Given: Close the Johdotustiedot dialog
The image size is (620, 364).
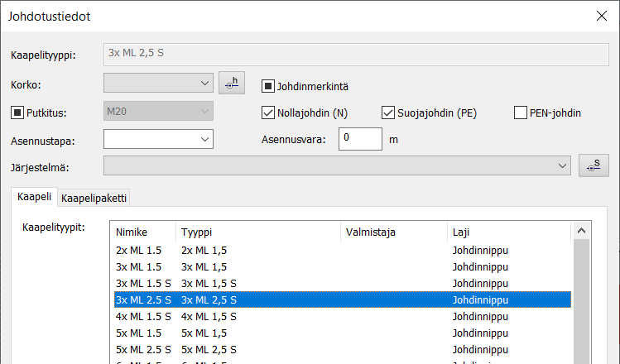Looking at the screenshot, I should [601, 16].
